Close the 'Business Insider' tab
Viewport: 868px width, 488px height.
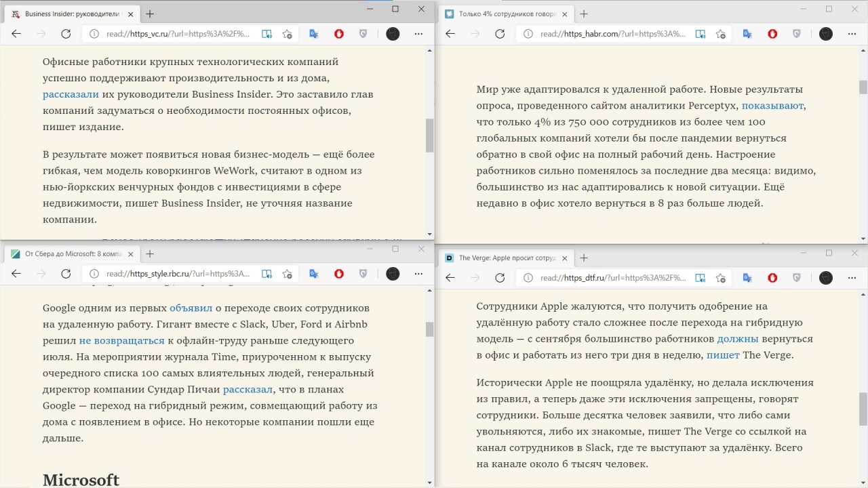click(130, 14)
